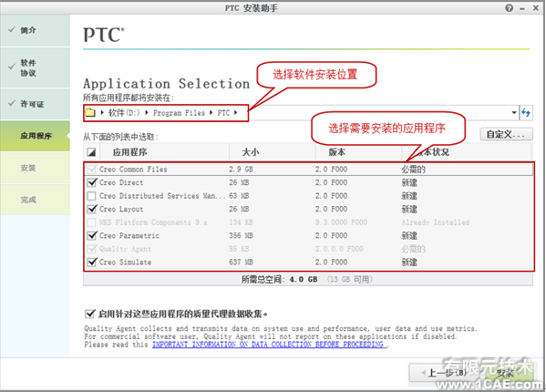Select the Creo Parametric row name
546x392 pixels.
tap(129, 236)
